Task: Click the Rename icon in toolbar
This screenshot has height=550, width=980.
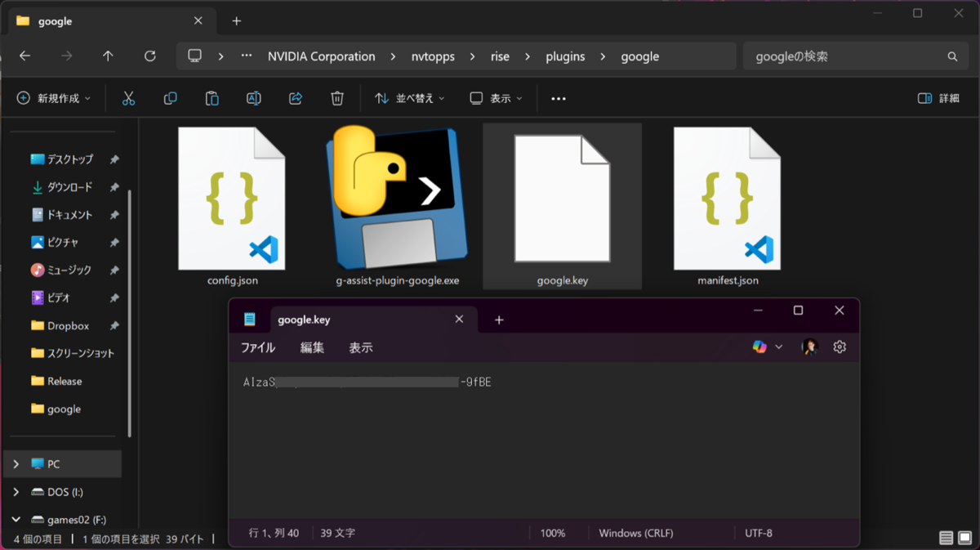Action: [x=253, y=98]
